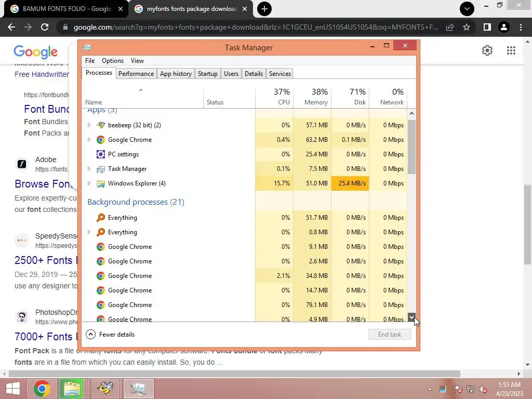This screenshot has height=399, width=532.
Task: Bookmark this page with star icon
Action: 467,27
